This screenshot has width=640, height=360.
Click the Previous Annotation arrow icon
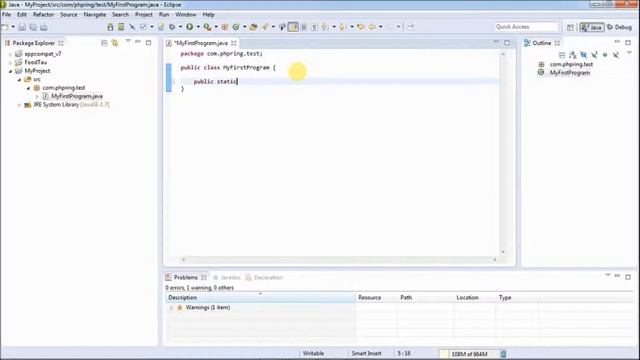[x=342, y=27]
